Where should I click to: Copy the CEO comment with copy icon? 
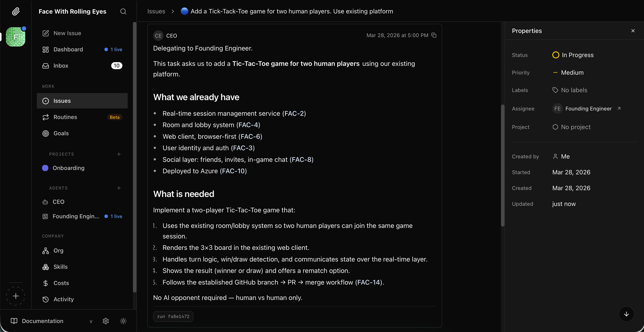point(434,35)
